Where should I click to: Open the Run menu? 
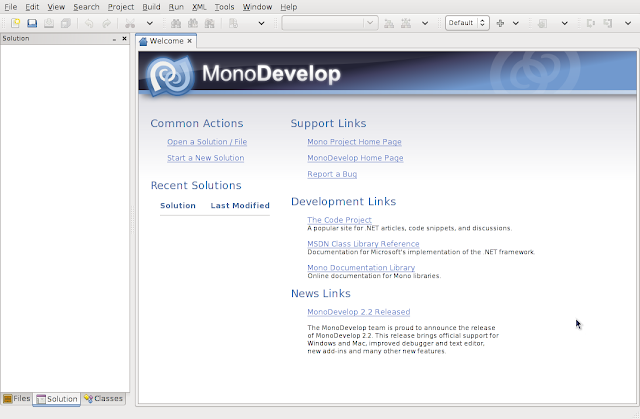176,7
